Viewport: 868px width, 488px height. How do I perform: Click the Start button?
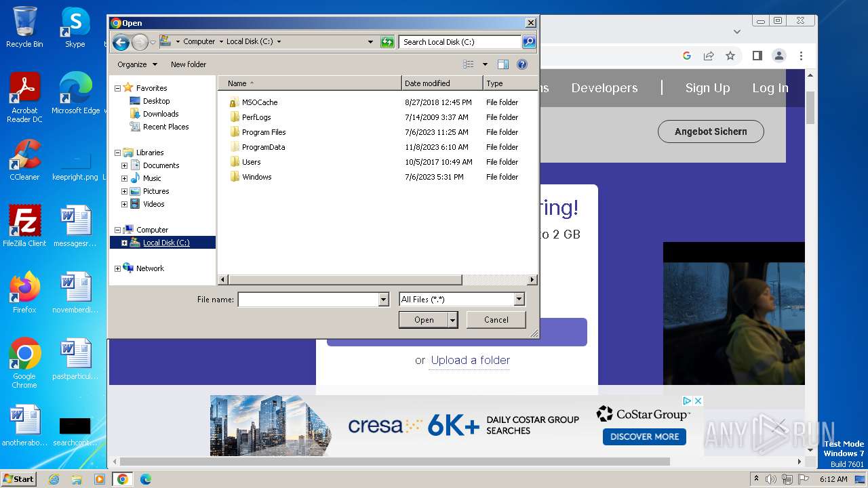[19, 479]
